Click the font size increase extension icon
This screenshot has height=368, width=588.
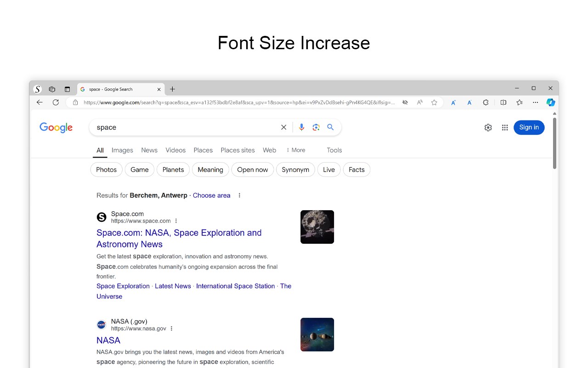(453, 103)
